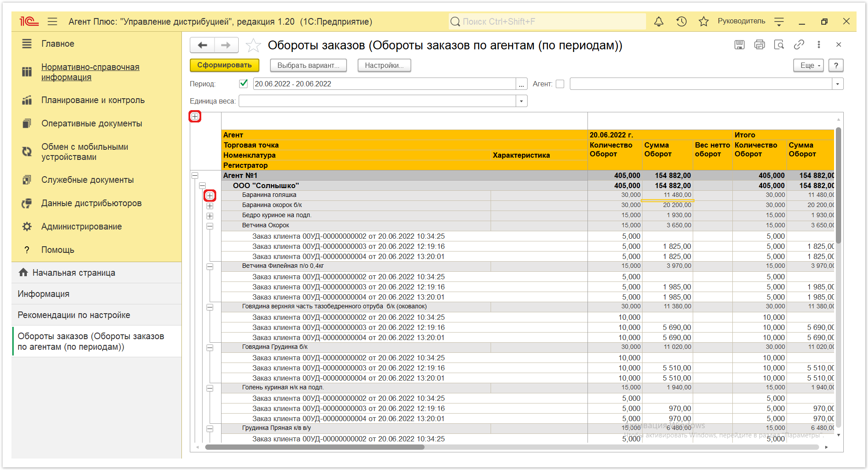868x470 pixels.
Task: Click the period date input field
Action: tap(384, 84)
